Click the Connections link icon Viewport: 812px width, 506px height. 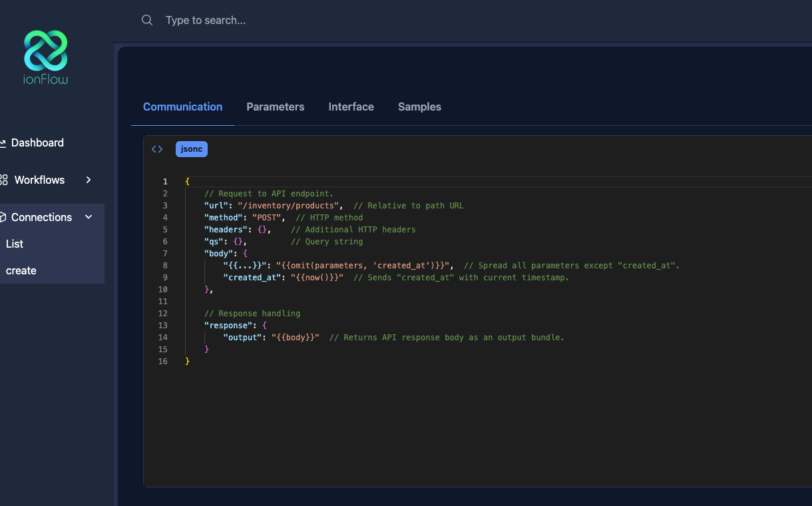tap(3, 217)
